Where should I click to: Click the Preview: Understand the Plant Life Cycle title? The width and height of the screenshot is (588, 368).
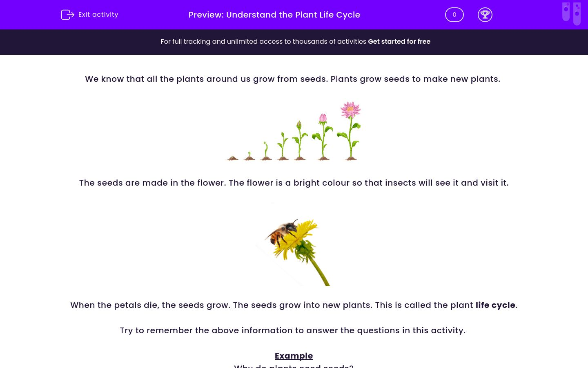point(274,15)
